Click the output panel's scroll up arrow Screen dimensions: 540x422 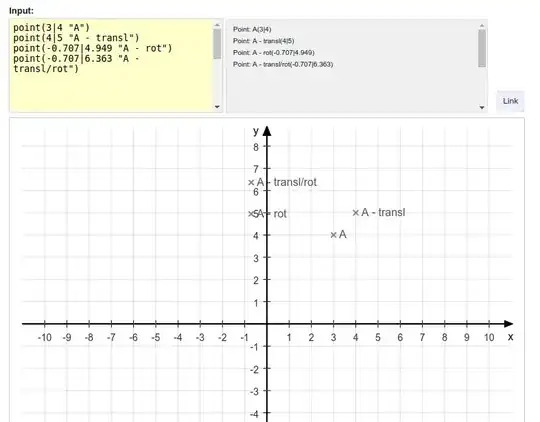click(482, 25)
